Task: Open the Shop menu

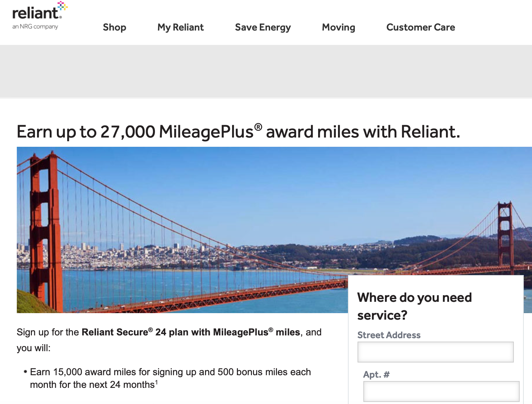Action: (x=114, y=27)
